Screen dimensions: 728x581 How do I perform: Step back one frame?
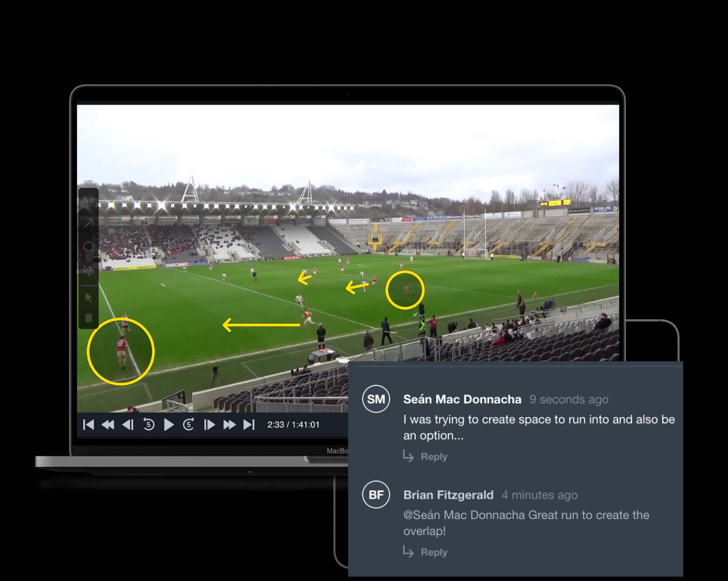point(128,425)
